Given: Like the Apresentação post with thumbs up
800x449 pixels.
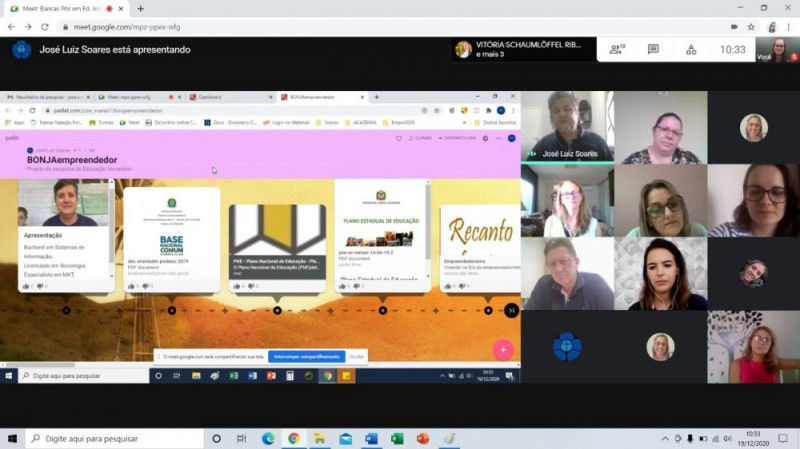Looking at the screenshot, I should [x=26, y=286].
